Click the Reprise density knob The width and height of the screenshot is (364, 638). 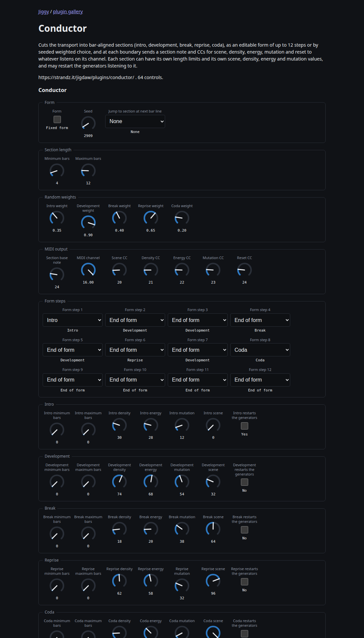(119, 581)
